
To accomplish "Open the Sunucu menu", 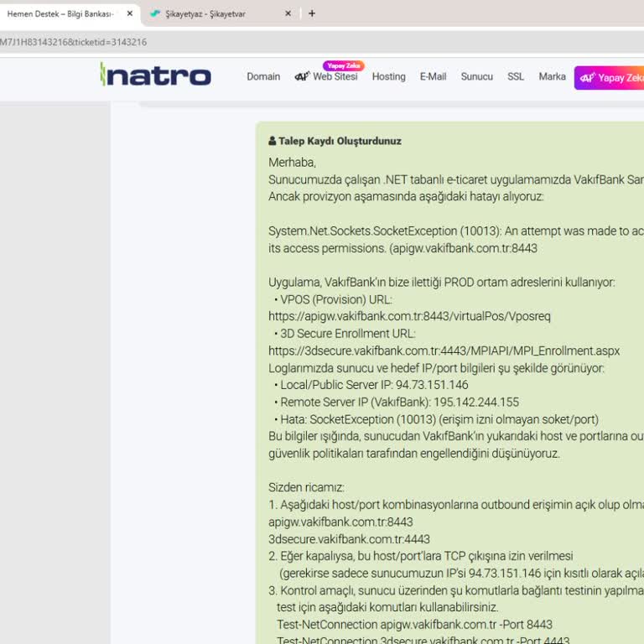I will pyautogui.click(x=477, y=77).
